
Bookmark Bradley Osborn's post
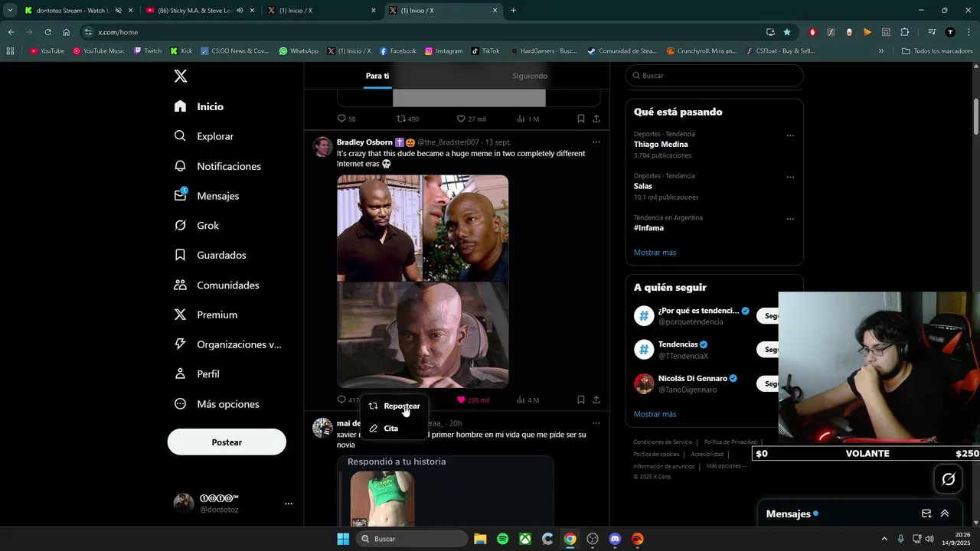tap(581, 399)
